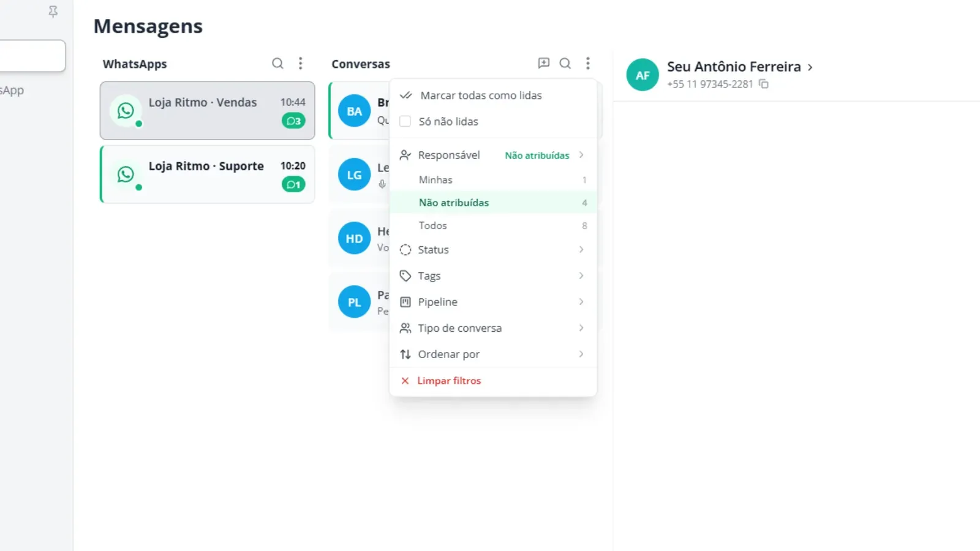The height and width of the screenshot is (551, 980).
Task: Open the Conversas three-dot options menu
Action: click(587, 63)
